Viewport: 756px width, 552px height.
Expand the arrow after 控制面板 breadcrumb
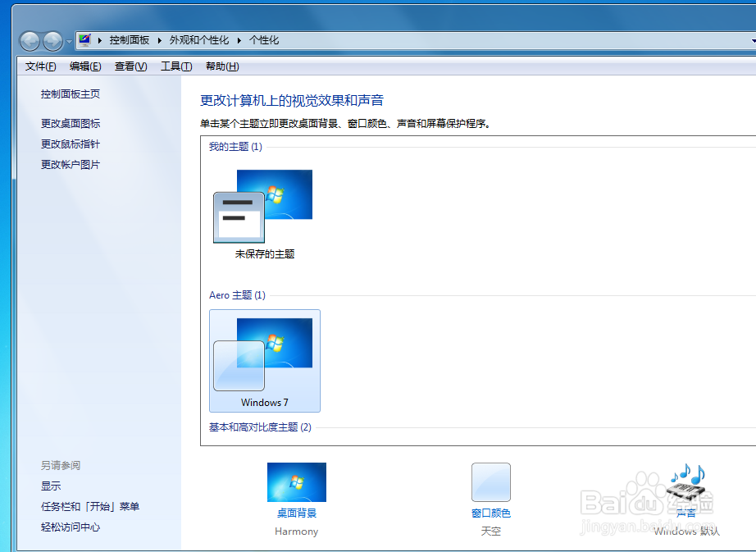pos(160,40)
